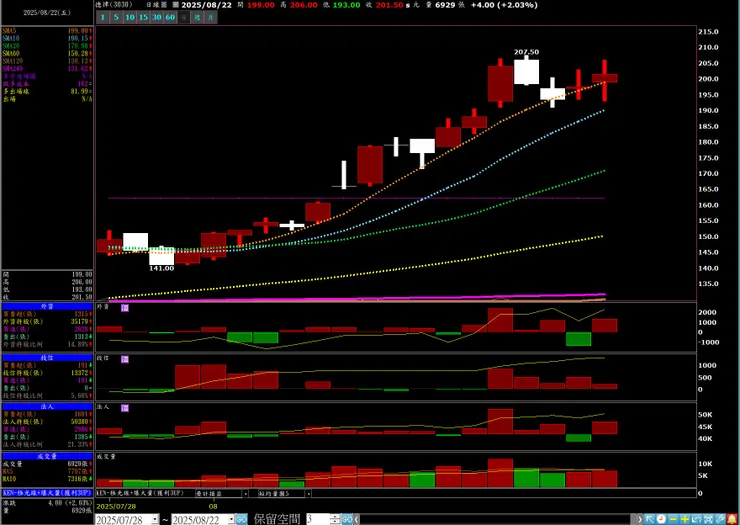This screenshot has width=740, height=525.
Task: Click the 法人持股比例 21.33% row
Action: pyautogui.click(x=47, y=444)
